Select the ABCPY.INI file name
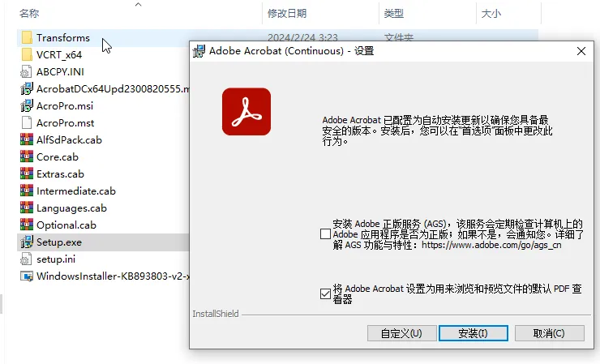 point(60,72)
